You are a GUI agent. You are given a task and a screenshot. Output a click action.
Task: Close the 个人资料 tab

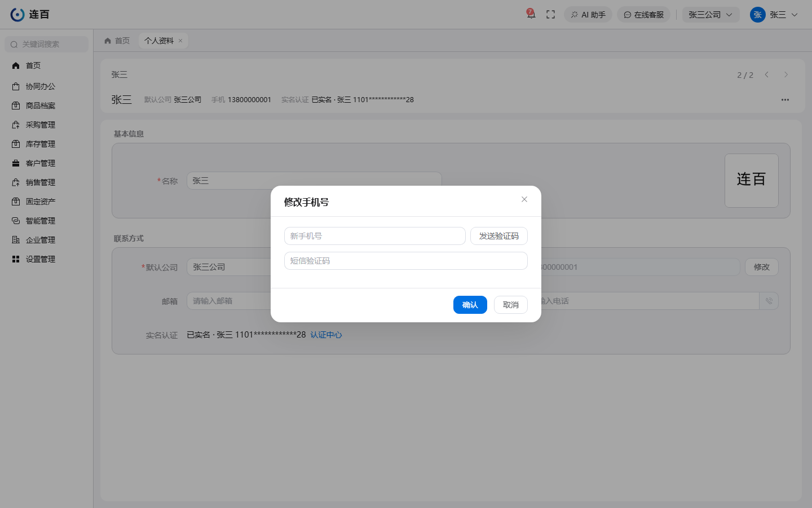tap(180, 41)
